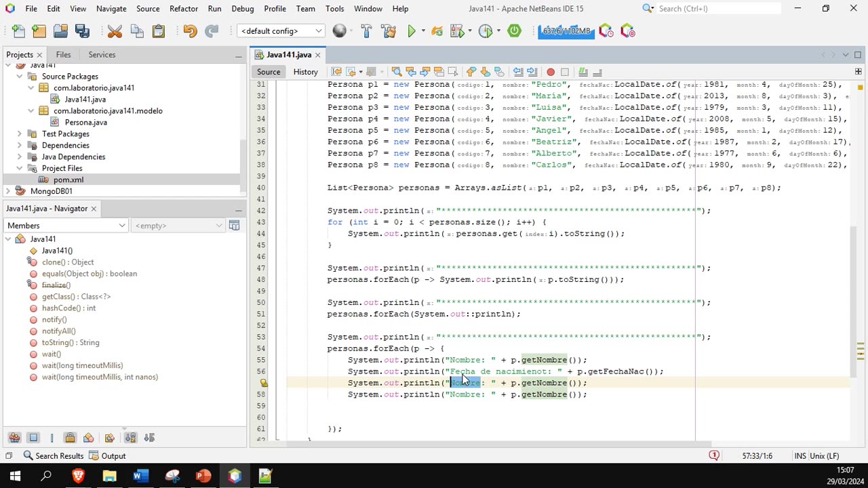Open the Refactor menu
Viewport: 868px width, 488px height.
(184, 9)
